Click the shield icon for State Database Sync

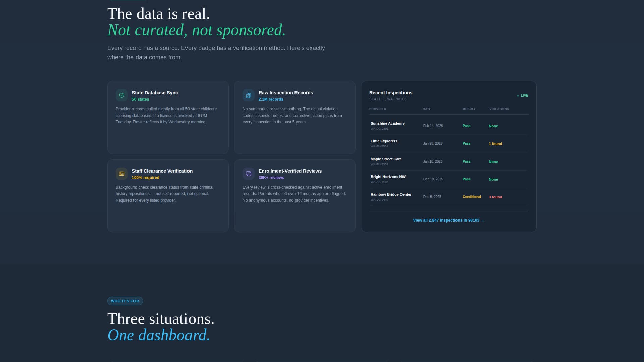click(122, 95)
